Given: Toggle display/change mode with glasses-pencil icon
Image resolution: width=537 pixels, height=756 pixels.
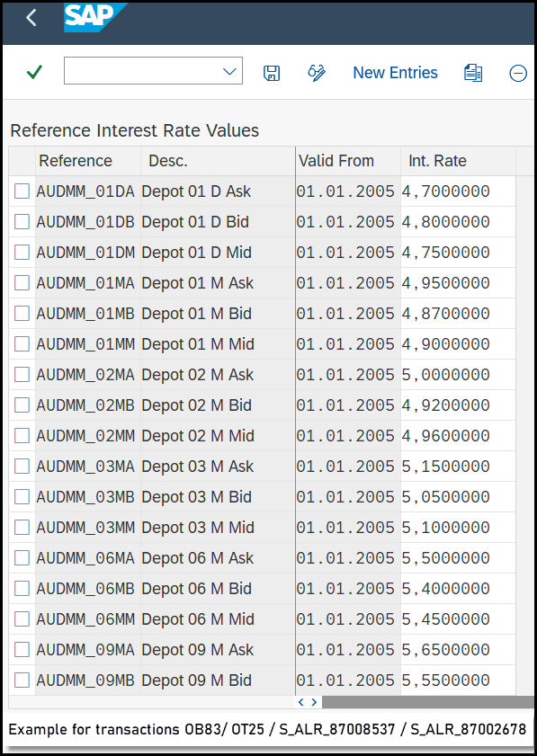Looking at the screenshot, I should (317, 73).
